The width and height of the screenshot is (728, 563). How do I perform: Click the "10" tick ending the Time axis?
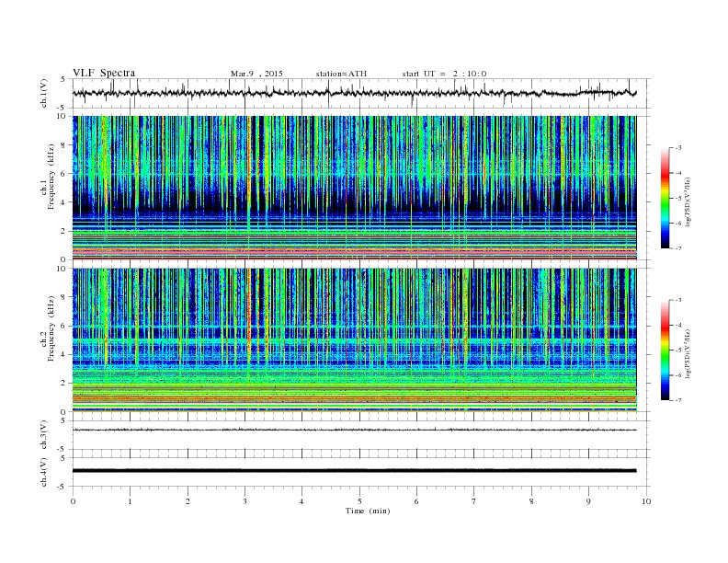pyautogui.click(x=646, y=501)
